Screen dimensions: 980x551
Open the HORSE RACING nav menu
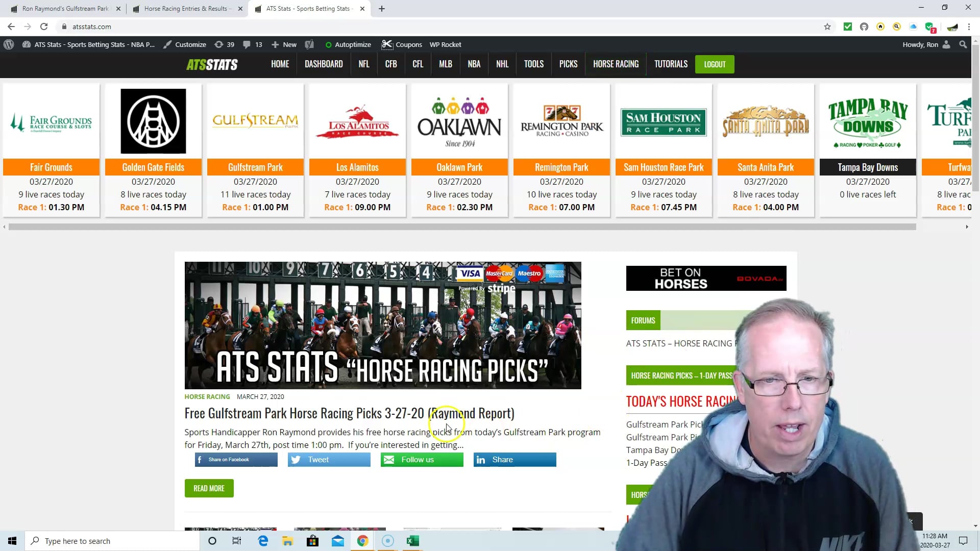pyautogui.click(x=616, y=64)
